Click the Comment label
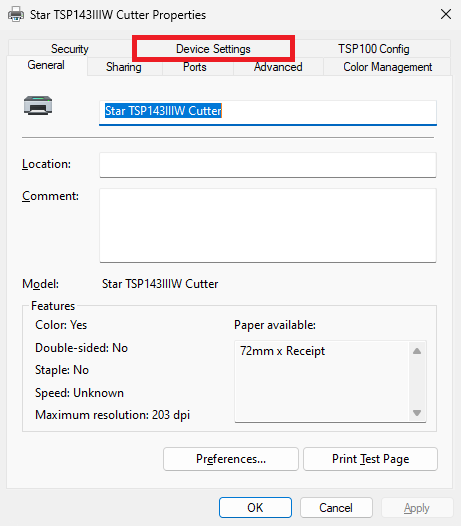The height and width of the screenshot is (526, 461). (x=50, y=196)
